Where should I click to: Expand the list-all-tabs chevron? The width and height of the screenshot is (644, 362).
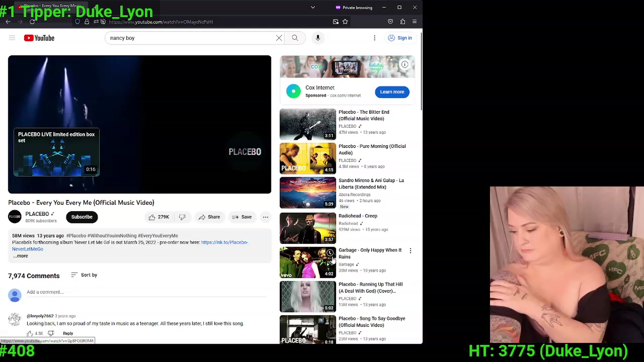coord(313,7)
